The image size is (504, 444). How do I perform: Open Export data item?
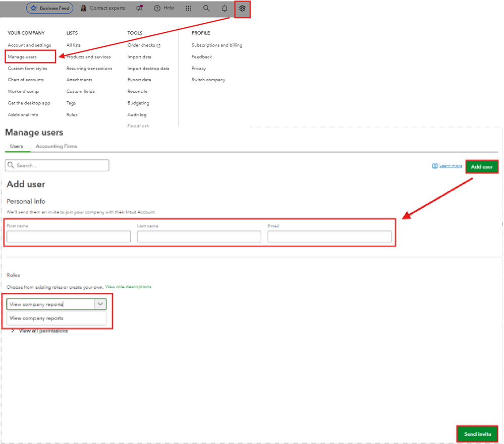(x=139, y=80)
